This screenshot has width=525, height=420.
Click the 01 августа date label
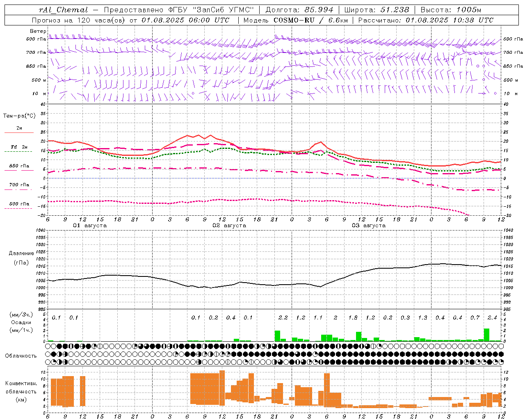pos(90,226)
